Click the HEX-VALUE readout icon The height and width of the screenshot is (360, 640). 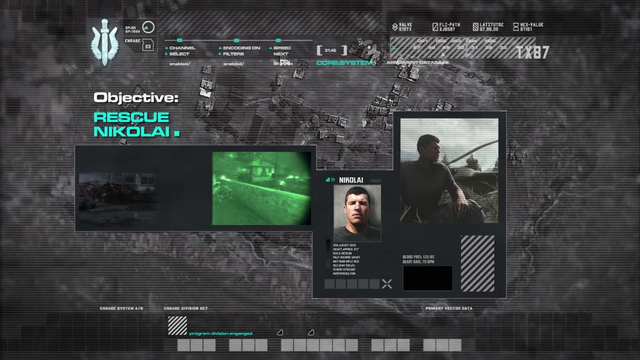tap(516, 27)
